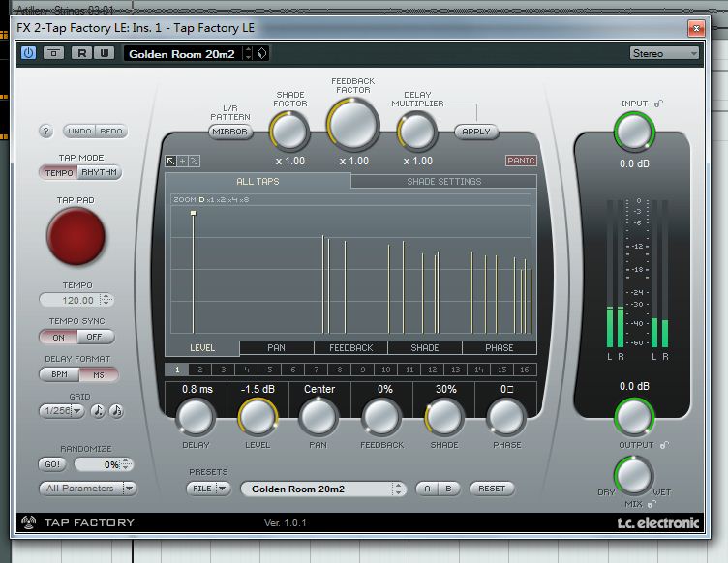Select tap number 1

click(x=177, y=370)
